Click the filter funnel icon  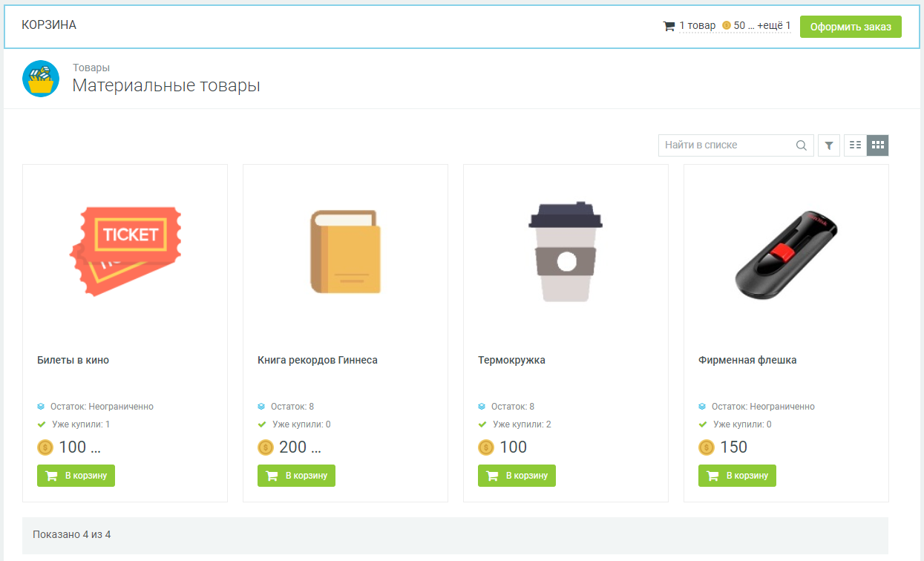(x=828, y=145)
